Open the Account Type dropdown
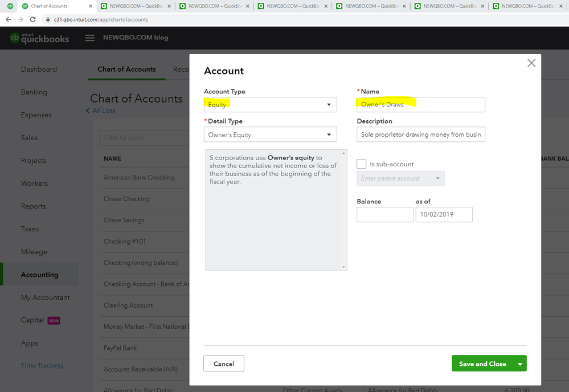The height and width of the screenshot is (392, 569). click(270, 105)
